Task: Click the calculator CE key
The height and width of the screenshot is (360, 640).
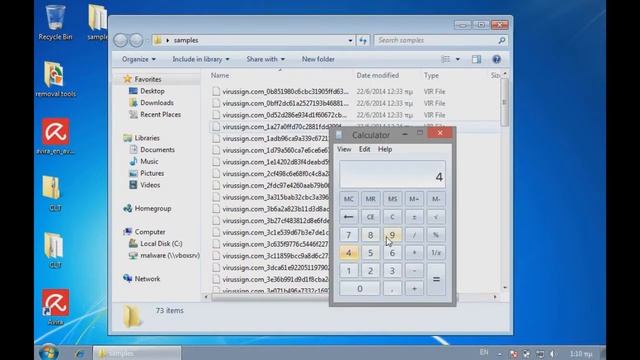Action: 371,217
